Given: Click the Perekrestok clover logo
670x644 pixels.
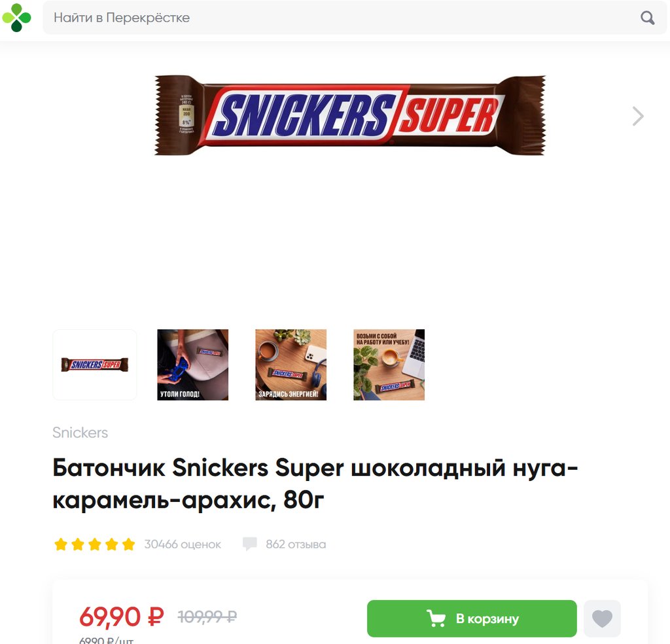Looking at the screenshot, I should click(x=16, y=18).
